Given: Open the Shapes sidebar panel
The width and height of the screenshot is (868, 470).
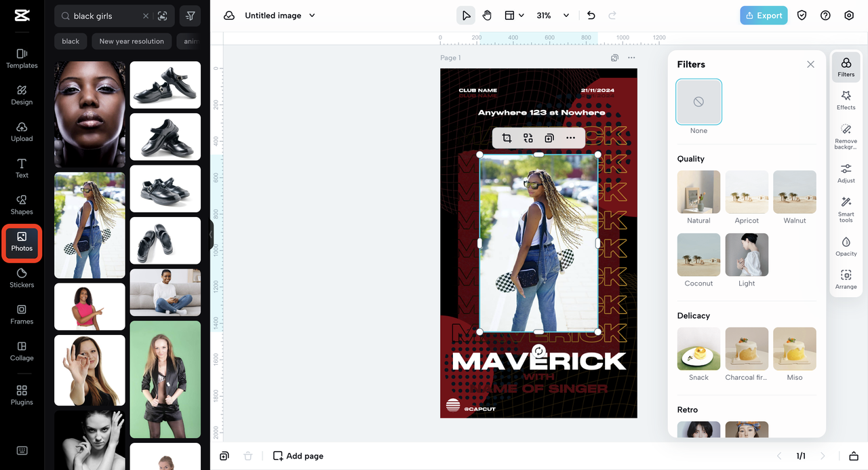Looking at the screenshot, I should 22,205.
